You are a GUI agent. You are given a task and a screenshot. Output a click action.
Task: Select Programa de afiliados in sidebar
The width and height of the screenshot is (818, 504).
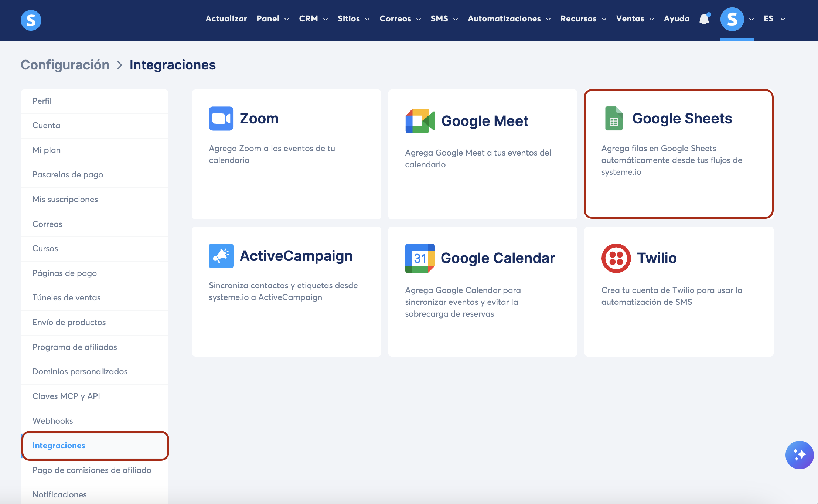(x=95, y=347)
